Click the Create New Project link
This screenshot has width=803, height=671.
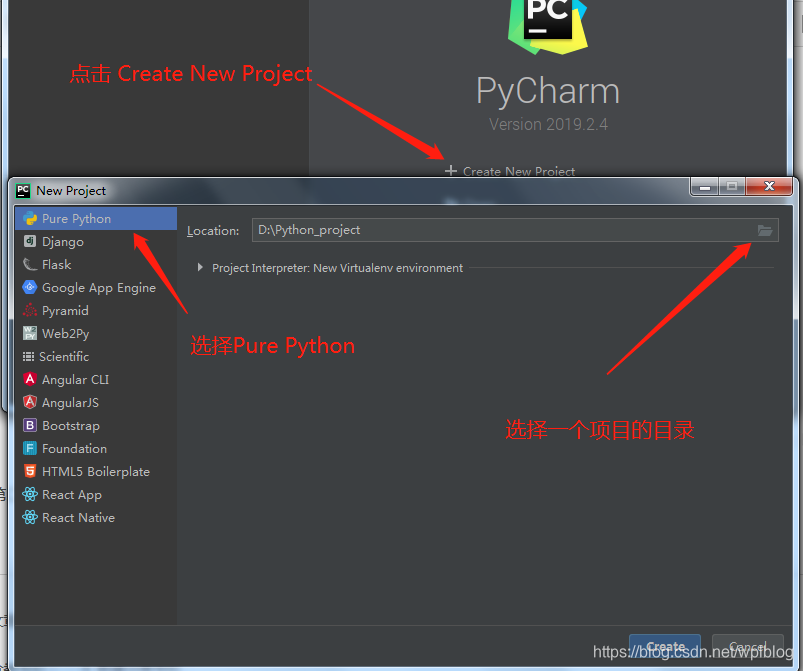coord(519,171)
